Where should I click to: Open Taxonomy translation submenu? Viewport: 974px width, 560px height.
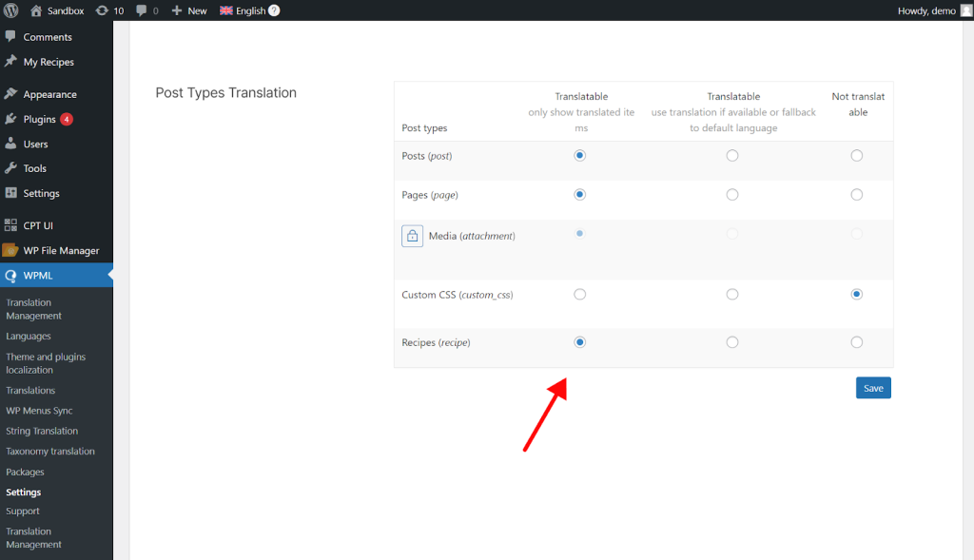[x=50, y=452]
